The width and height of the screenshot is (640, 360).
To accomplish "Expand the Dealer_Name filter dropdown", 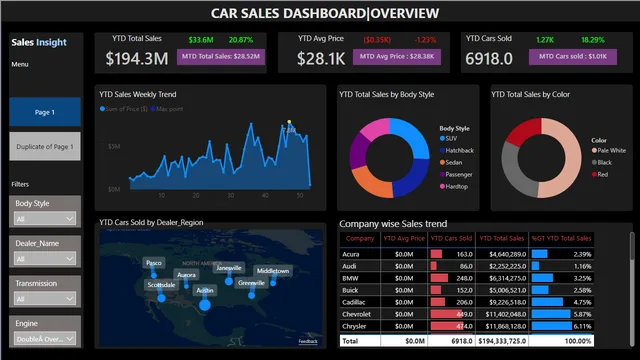I will (x=45, y=259).
